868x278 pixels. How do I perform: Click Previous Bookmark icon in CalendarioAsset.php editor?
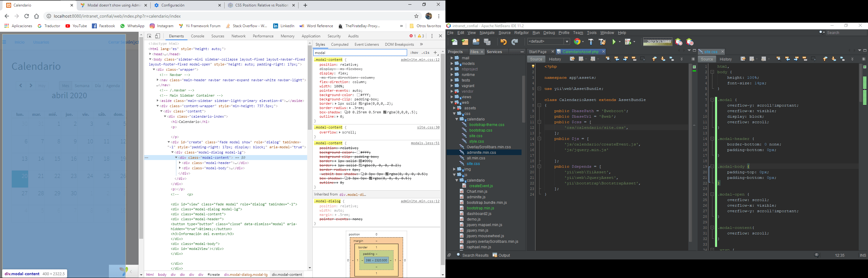tap(654, 59)
